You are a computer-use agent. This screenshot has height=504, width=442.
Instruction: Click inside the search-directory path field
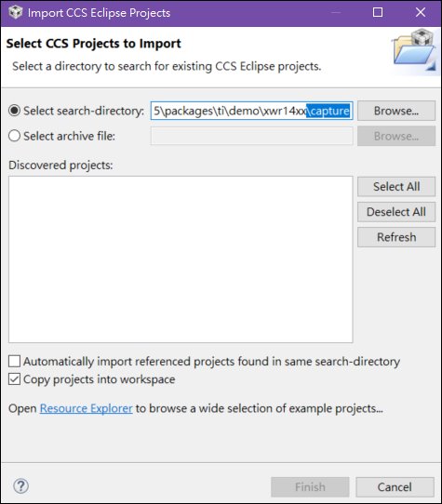pyautogui.click(x=252, y=111)
